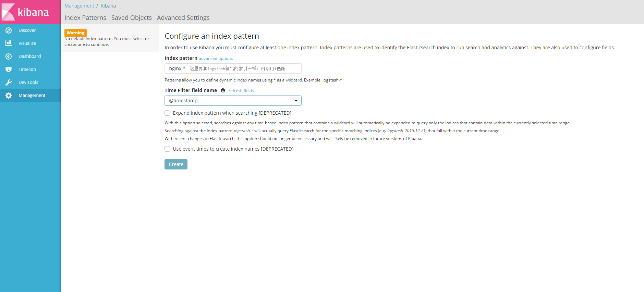
Task: Open Dev Tools via wrench icon
Action: [9, 82]
